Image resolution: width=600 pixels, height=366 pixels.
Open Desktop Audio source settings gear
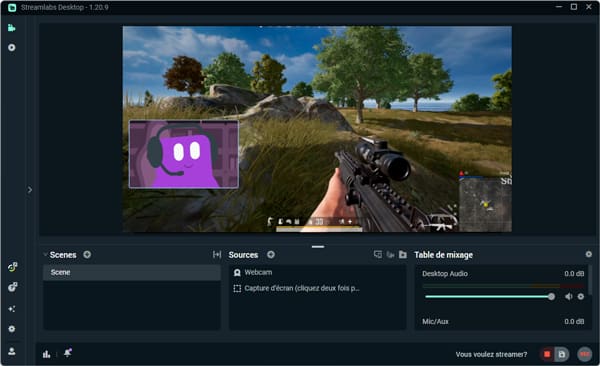(x=581, y=297)
